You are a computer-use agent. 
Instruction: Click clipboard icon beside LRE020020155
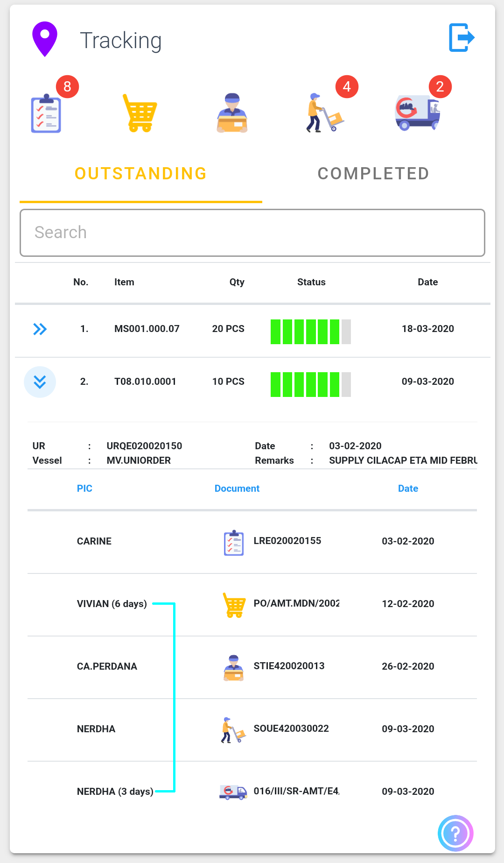234,543
